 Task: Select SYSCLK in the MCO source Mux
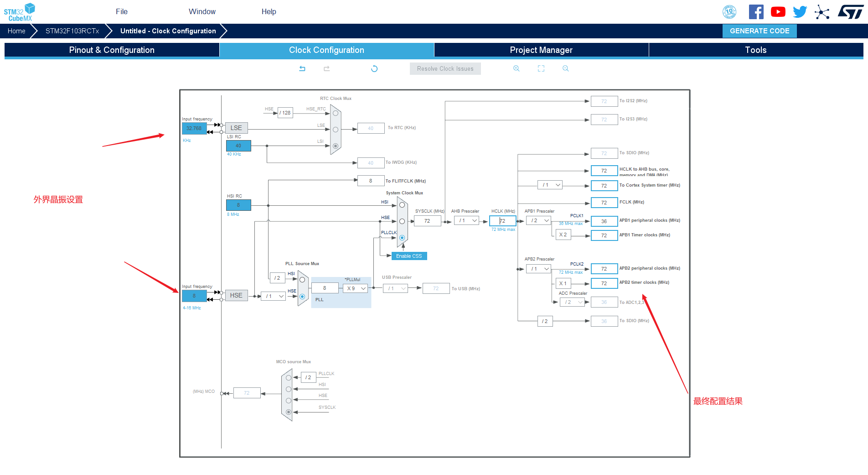(289, 412)
